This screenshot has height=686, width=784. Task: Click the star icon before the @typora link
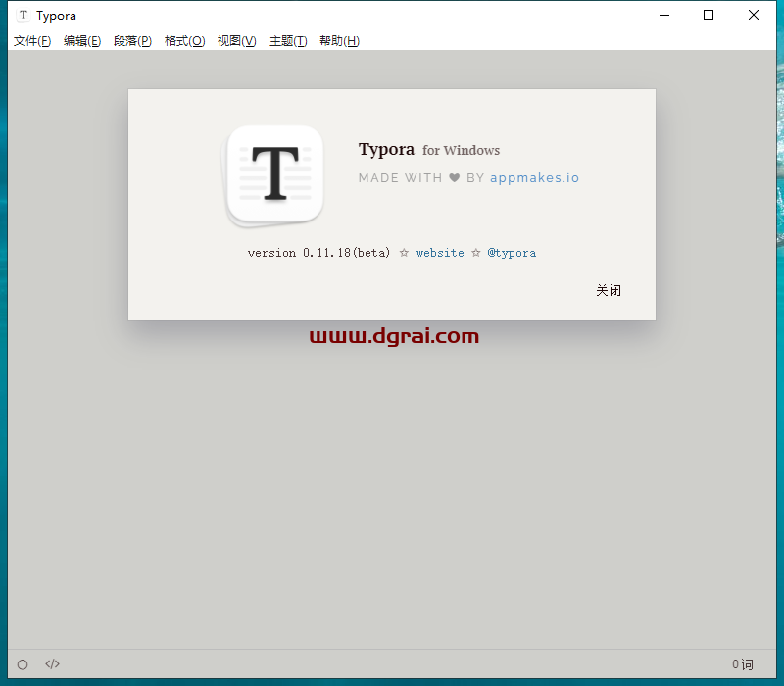pos(476,252)
